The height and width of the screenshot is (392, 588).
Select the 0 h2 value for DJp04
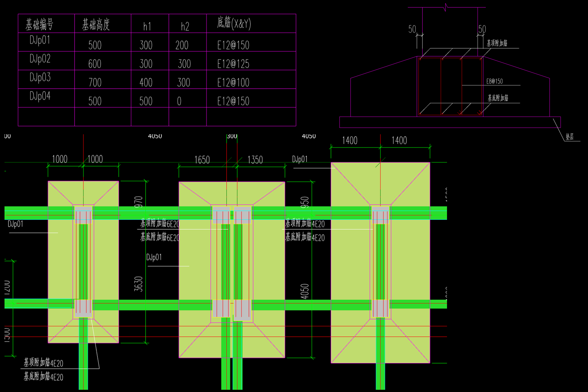click(179, 101)
